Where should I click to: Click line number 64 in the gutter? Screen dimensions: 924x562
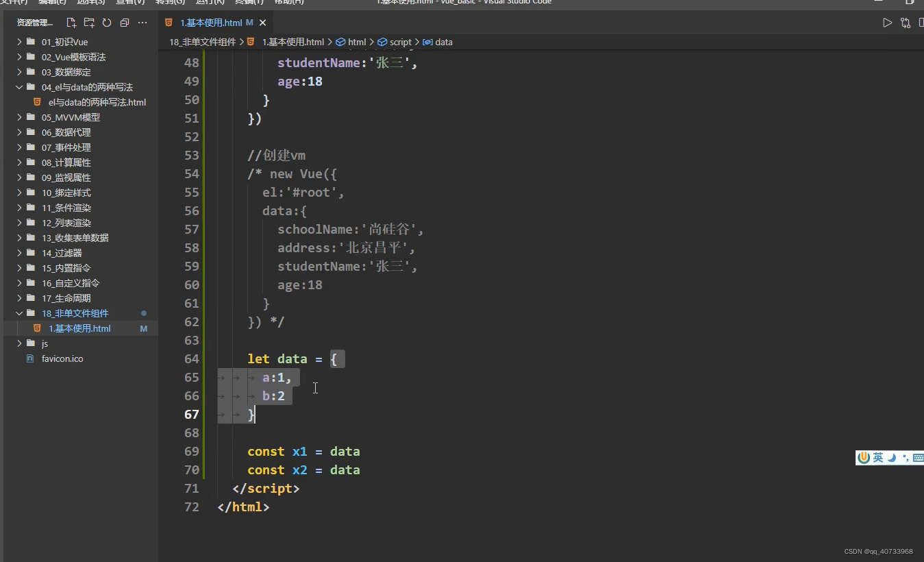tap(192, 359)
